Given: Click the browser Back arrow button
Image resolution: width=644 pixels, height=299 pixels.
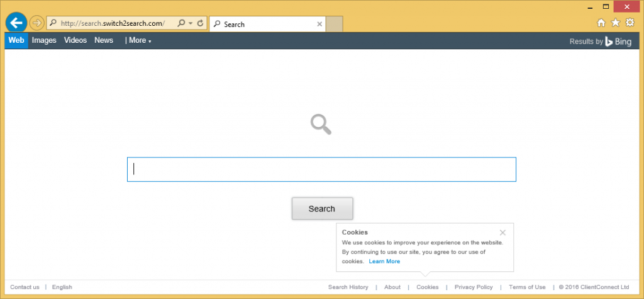Looking at the screenshot, I should pos(16,23).
